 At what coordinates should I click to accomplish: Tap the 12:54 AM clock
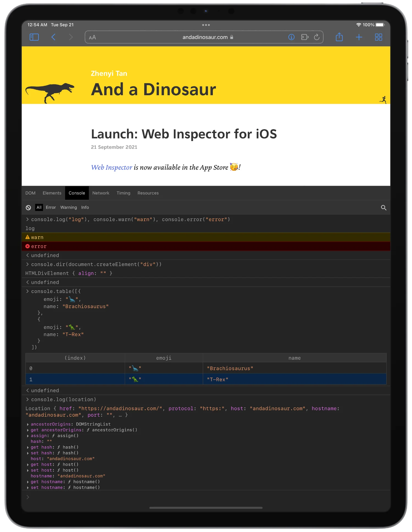pos(37,25)
